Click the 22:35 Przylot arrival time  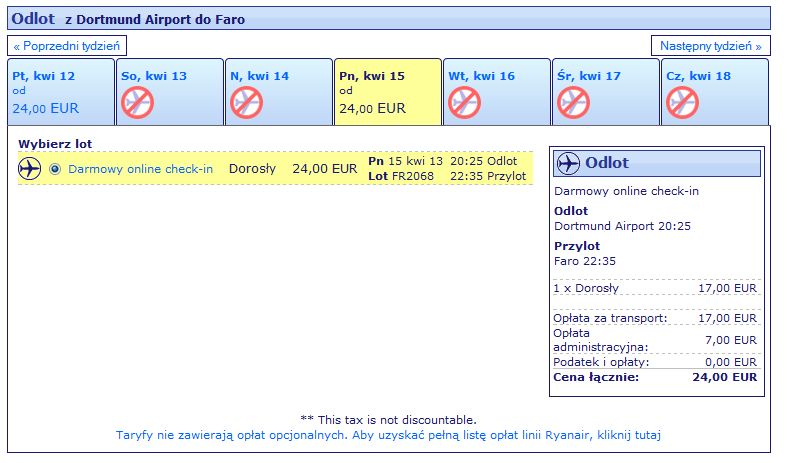tap(488, 176)
